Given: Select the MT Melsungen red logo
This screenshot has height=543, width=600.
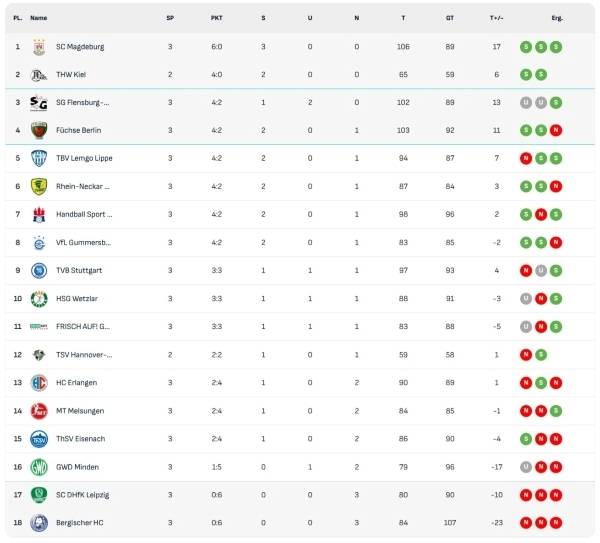Looking at the screenshot, I should click(x=39, y=411).
